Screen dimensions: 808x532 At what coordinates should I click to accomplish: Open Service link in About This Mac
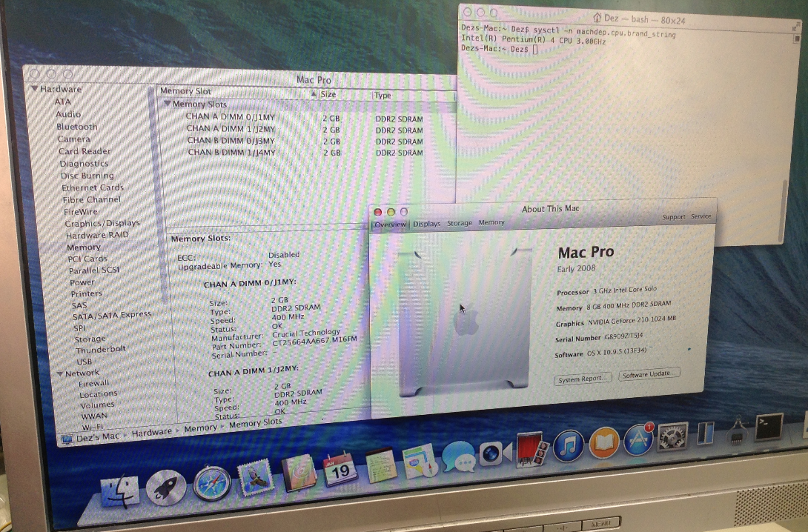pyautogui.click(x=701, y=216)
